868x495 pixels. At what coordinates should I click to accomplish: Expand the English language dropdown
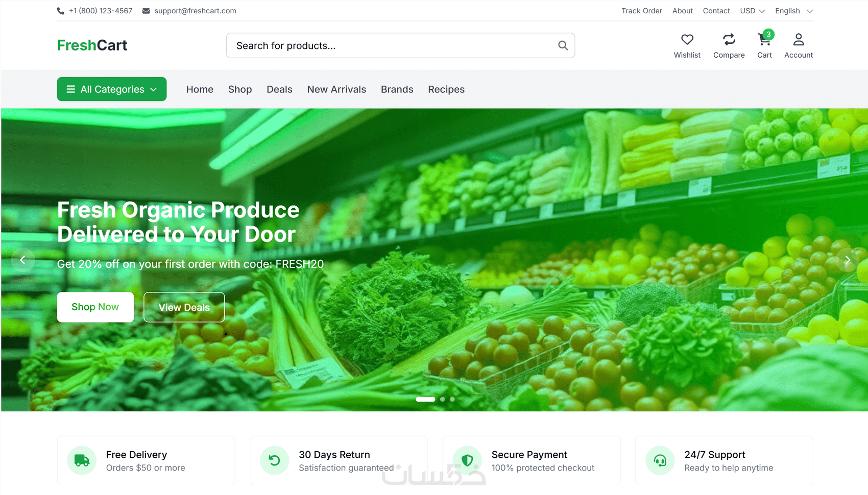[793, 11]
